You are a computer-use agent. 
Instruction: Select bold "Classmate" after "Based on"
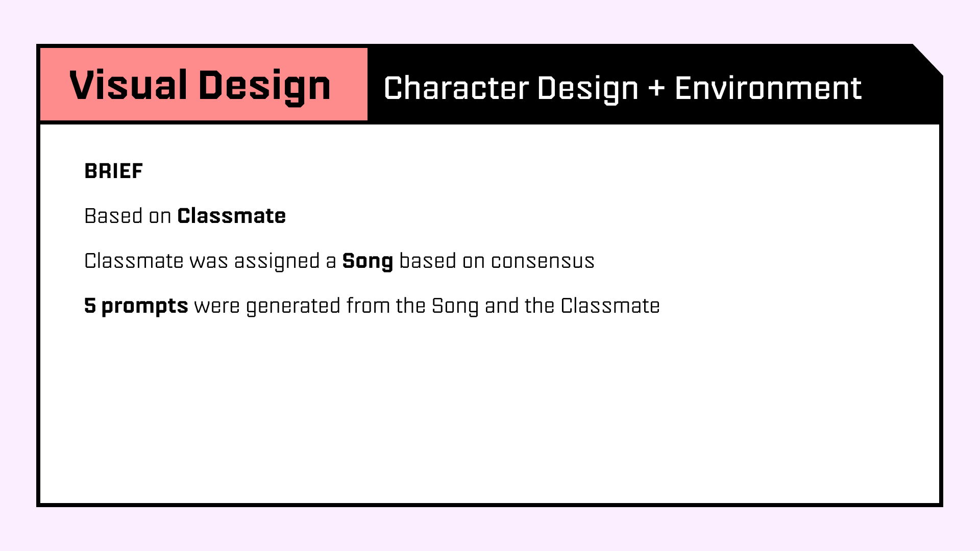(x=231, y=216)
